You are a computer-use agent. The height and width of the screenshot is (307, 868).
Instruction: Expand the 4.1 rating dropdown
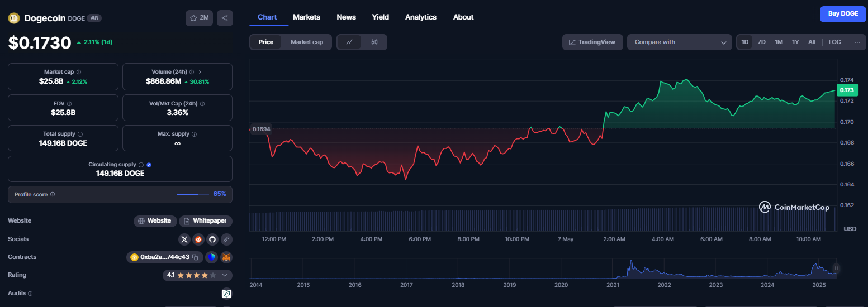[x=225, y=275]
